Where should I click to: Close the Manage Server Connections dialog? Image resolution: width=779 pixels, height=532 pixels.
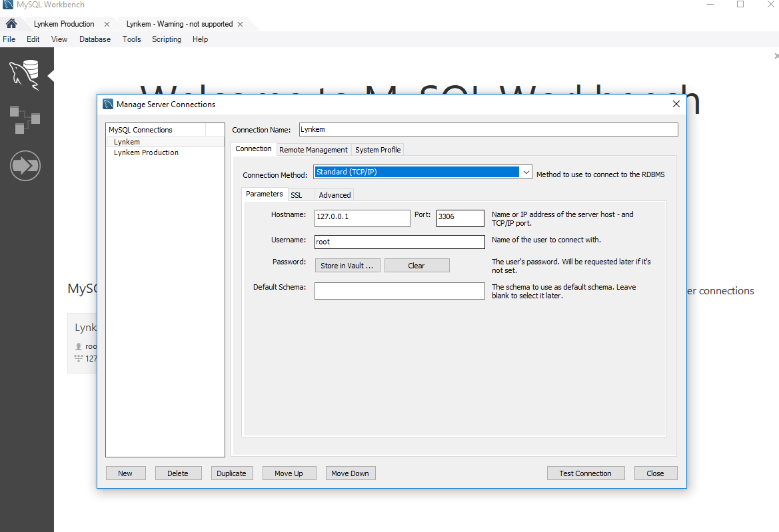676,104
